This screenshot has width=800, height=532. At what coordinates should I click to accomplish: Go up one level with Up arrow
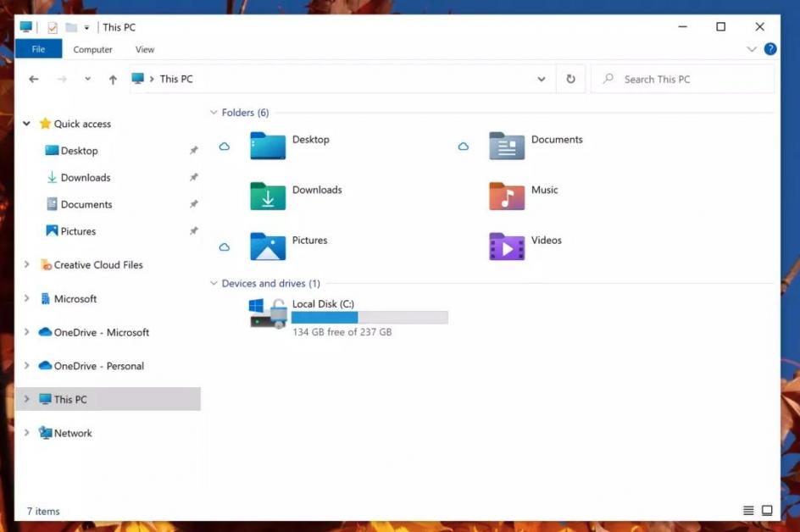coord(113,79)
